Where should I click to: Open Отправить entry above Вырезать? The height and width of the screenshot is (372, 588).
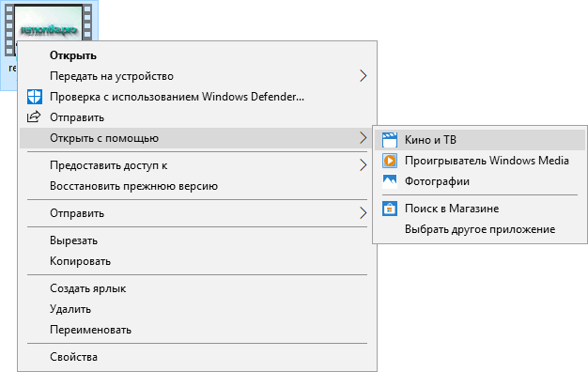(198, 213)
